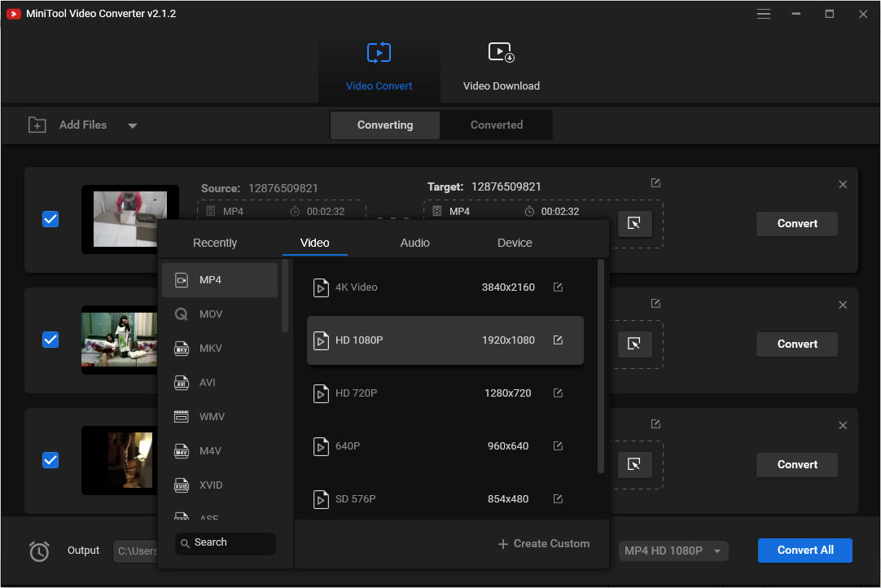This screenshot has height=588, width=881.
Task: Click the scheduled task alarm clock icon
Action: [x=39, y=551]
